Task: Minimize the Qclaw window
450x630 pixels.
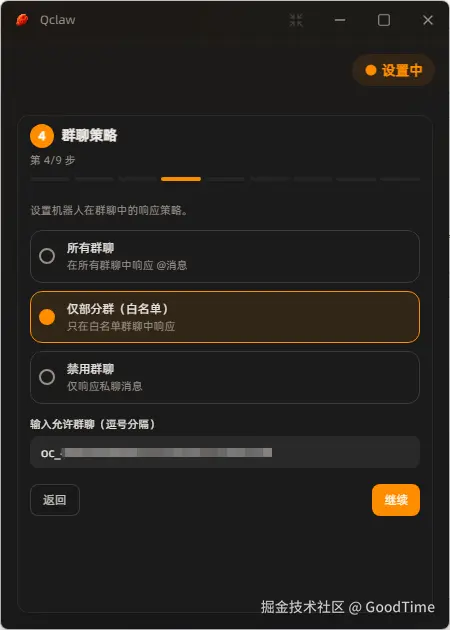Action: tap(340, 20)
